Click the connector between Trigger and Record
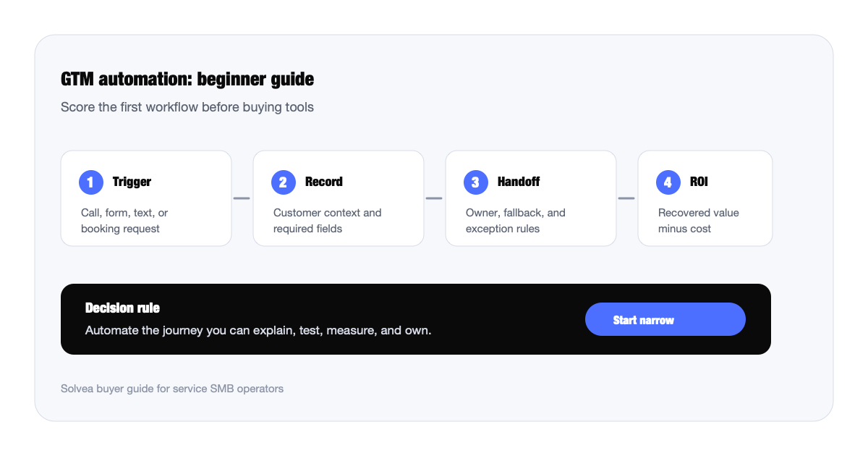Image resolution: width=868 pixels, height=456 pixels. [242, 198]
